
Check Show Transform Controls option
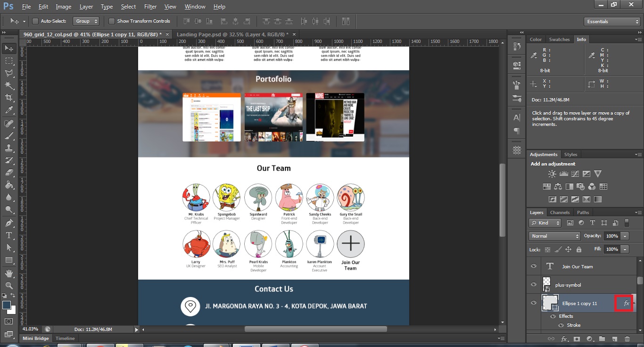112,21
